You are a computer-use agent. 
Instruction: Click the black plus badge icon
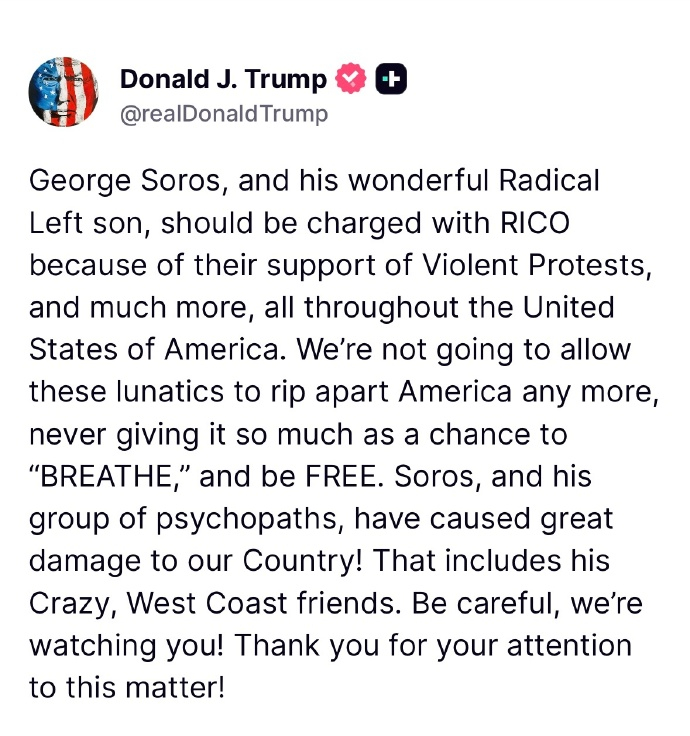[391, 78]
